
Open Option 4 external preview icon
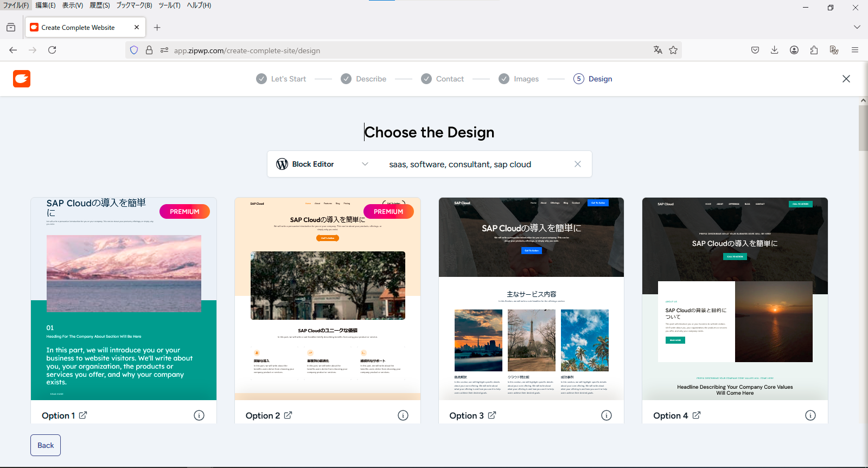[x=697, y=415]
